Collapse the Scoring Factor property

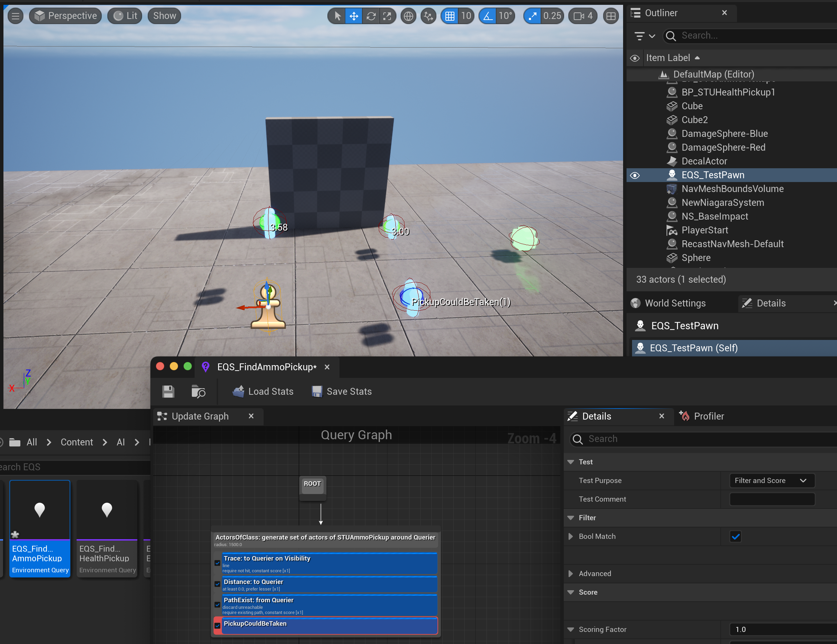571,630
